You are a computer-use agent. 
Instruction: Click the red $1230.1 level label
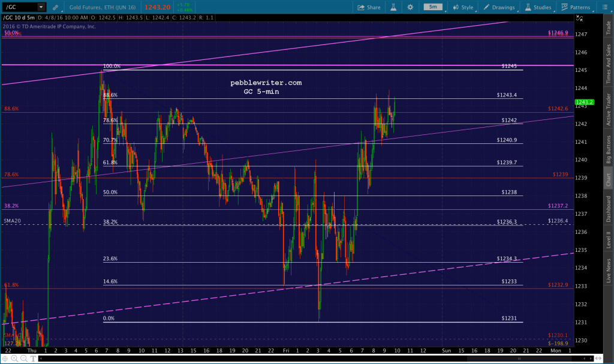coord(558,335)
